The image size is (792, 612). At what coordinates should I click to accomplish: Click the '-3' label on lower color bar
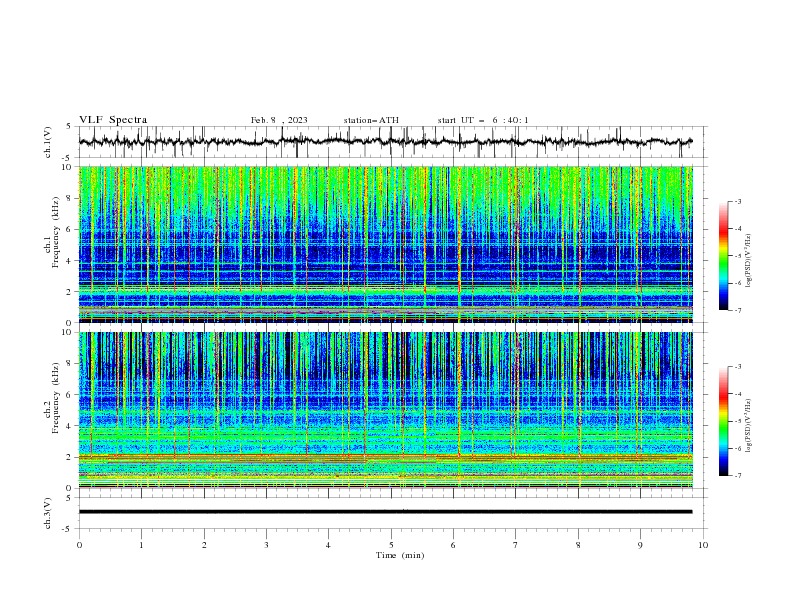(737, 367)
